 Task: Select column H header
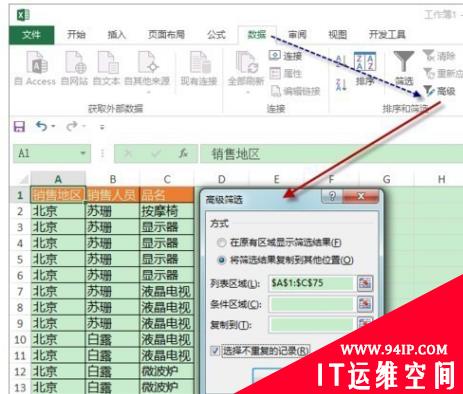tap(441, 179)
